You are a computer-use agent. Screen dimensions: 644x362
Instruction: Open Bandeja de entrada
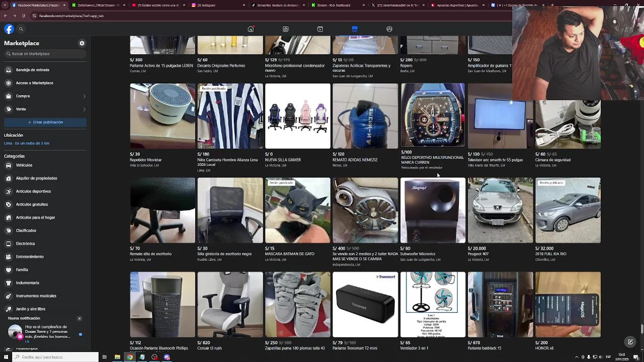coord(44,70)
